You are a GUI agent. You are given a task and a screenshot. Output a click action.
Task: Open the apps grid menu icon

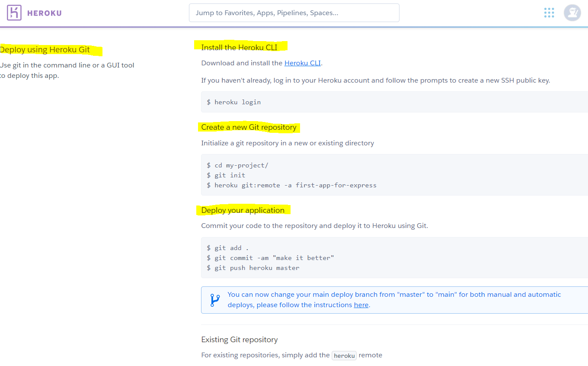pyautogui.click(x=549, y=13)
